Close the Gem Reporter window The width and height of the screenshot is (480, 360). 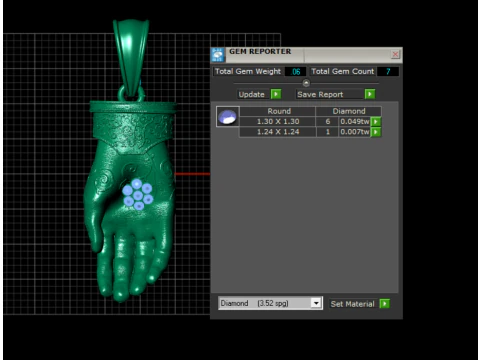coord(395,54)
